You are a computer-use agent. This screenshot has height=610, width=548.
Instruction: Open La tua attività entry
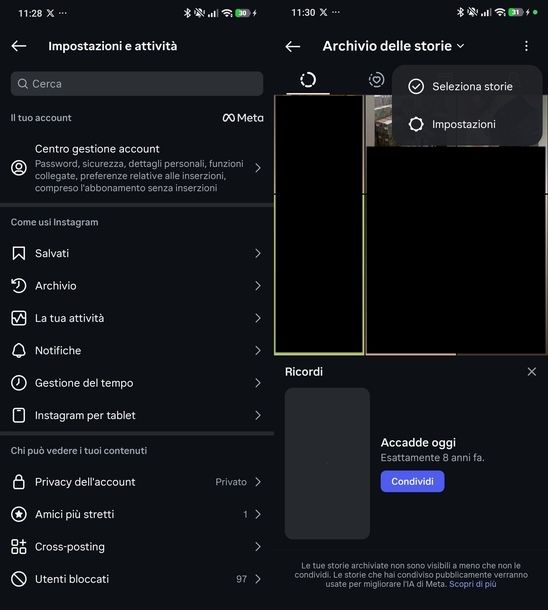[137, 318]
